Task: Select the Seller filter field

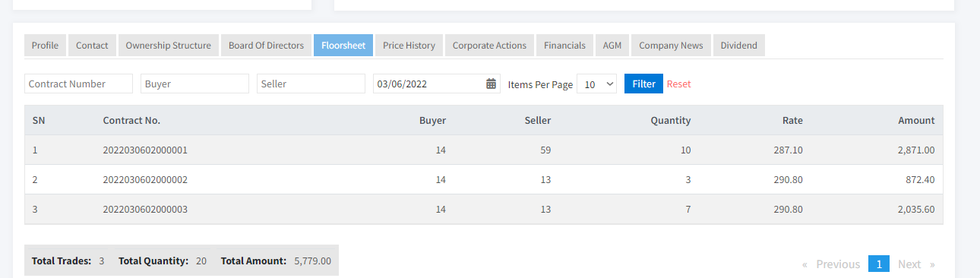Action: (x=311, y=84)
